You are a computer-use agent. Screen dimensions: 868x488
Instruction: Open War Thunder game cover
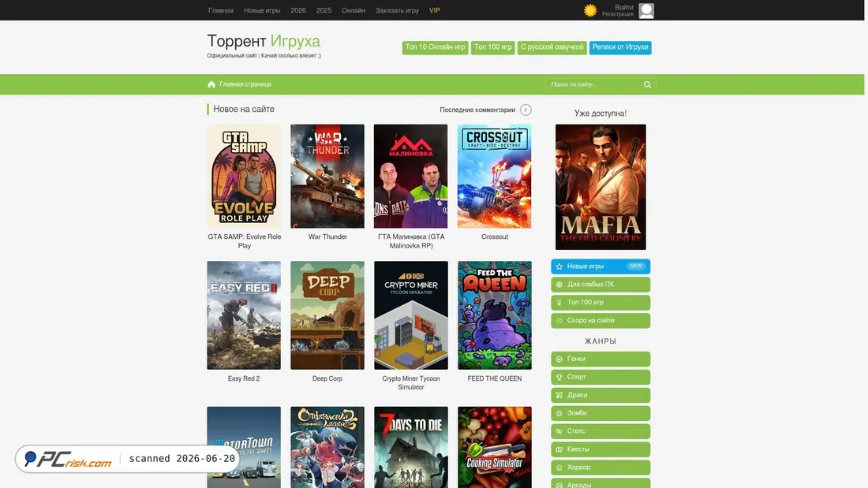(x=327, y=176)
